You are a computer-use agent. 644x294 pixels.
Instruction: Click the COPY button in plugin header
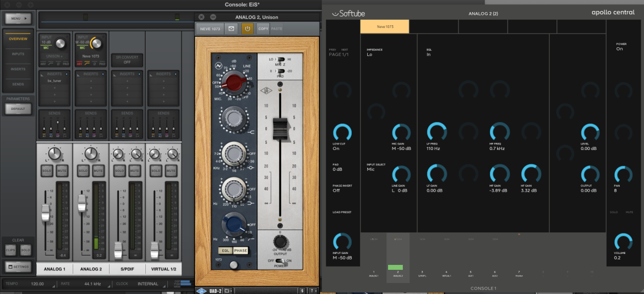pos(263,29)
